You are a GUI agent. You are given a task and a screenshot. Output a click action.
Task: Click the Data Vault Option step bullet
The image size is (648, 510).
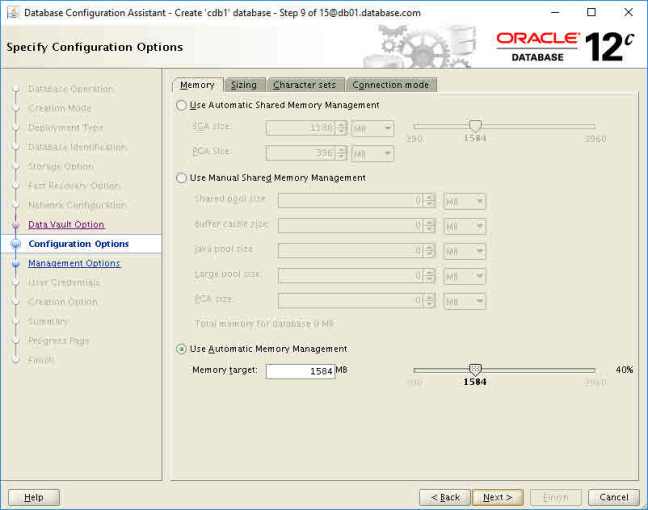(x=16, y=225)
